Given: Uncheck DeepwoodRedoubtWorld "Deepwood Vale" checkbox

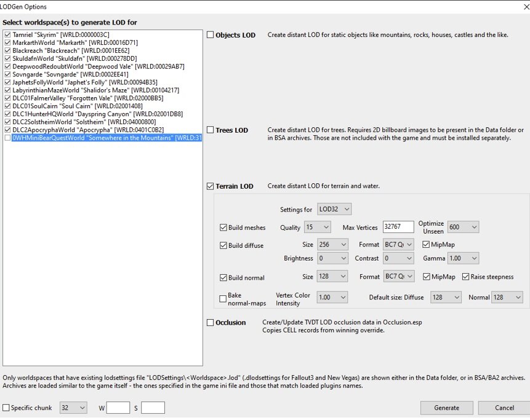Looking at the screenshot, I should pyautogui.click(x=7, y=66).
